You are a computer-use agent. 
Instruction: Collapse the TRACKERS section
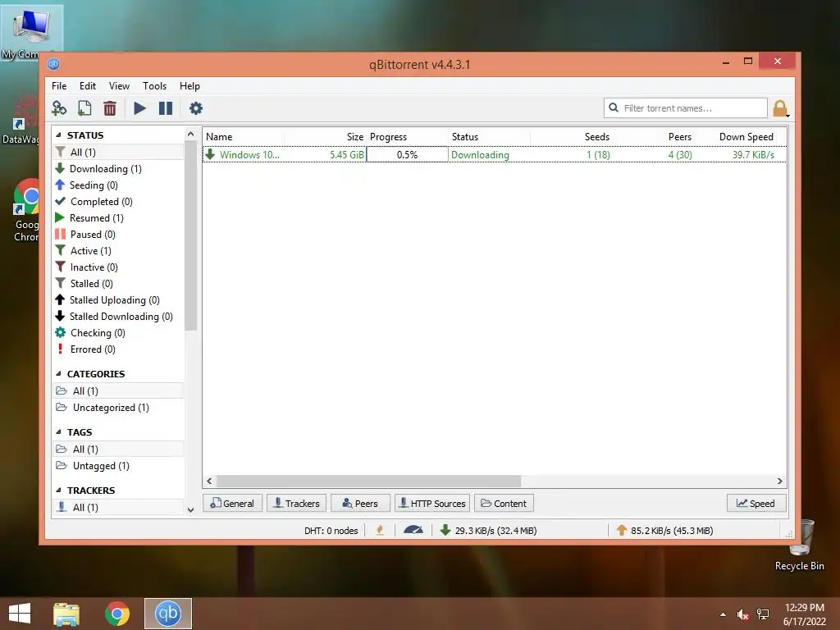(x=58, y=491)
